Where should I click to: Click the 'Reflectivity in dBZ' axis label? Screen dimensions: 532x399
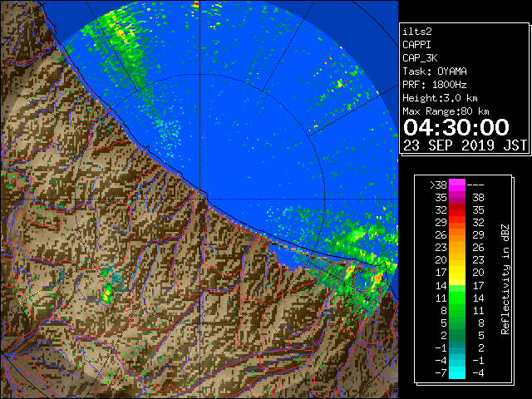pos(505,279)
